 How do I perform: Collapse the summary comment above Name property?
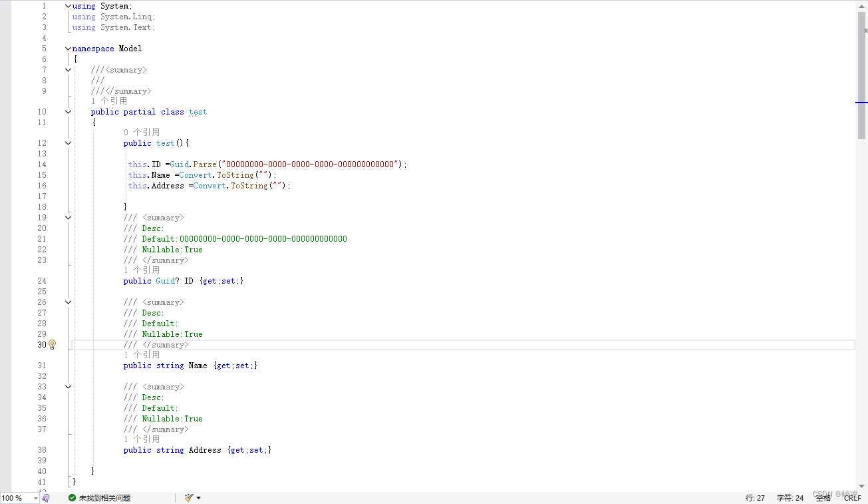67,302
